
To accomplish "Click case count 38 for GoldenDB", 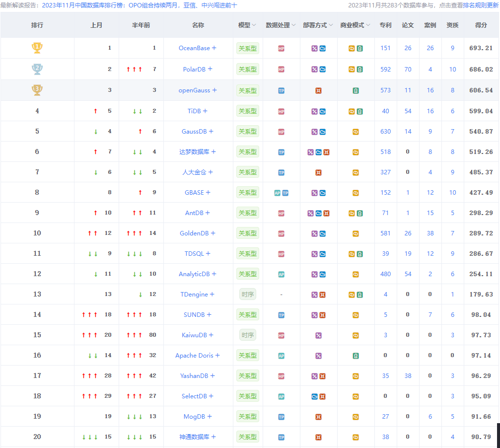I will pyautogui.click(x=430, y=233).
